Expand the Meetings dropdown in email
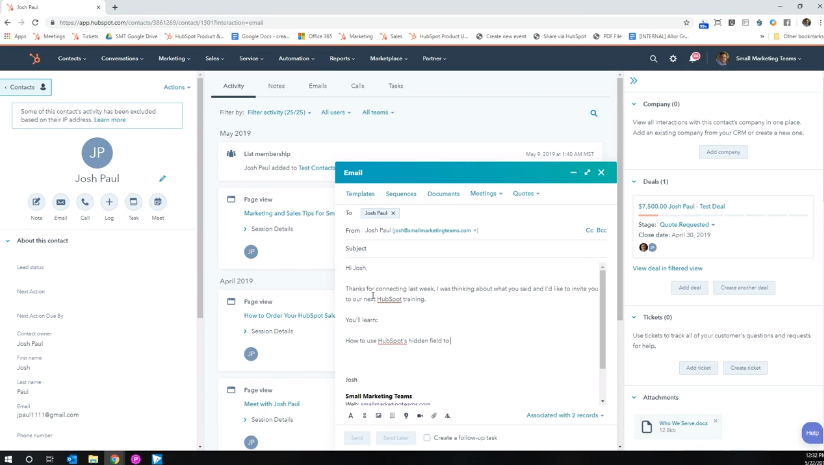 coord(488,193)
